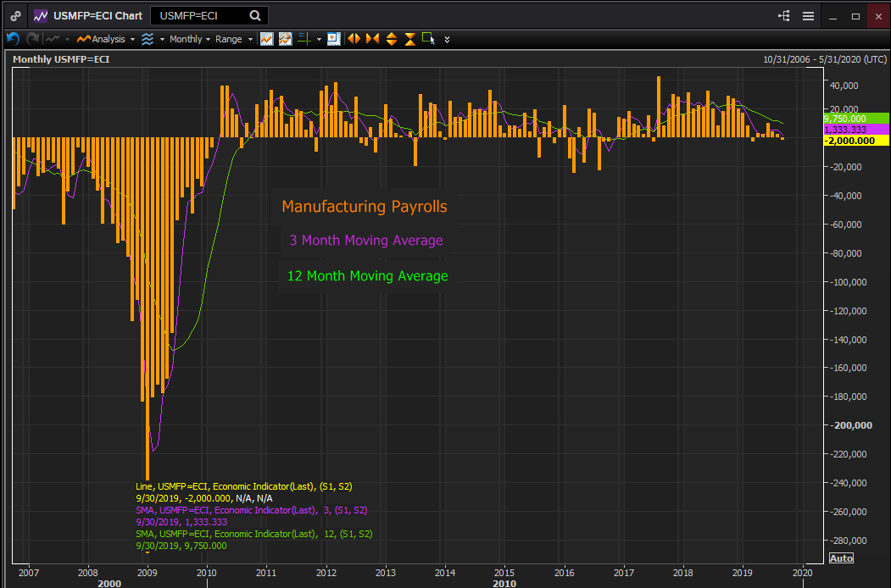Click the link chain icon beside chart title

point(16,16)
